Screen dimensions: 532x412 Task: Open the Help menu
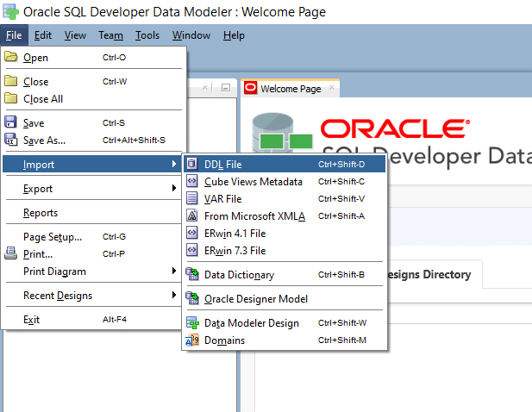click(234, 35)
